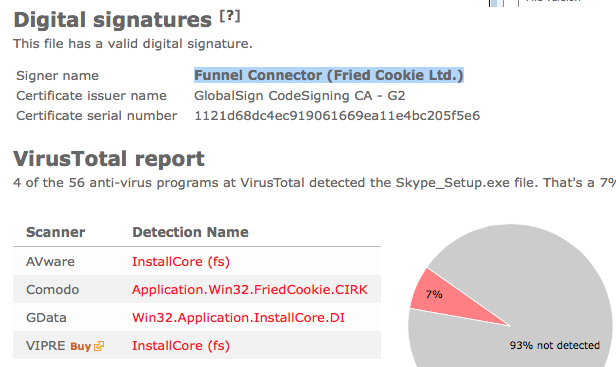Click the AVware InstallCore (fs) detection name
616x367 pixels.
(x=181, y=262)
